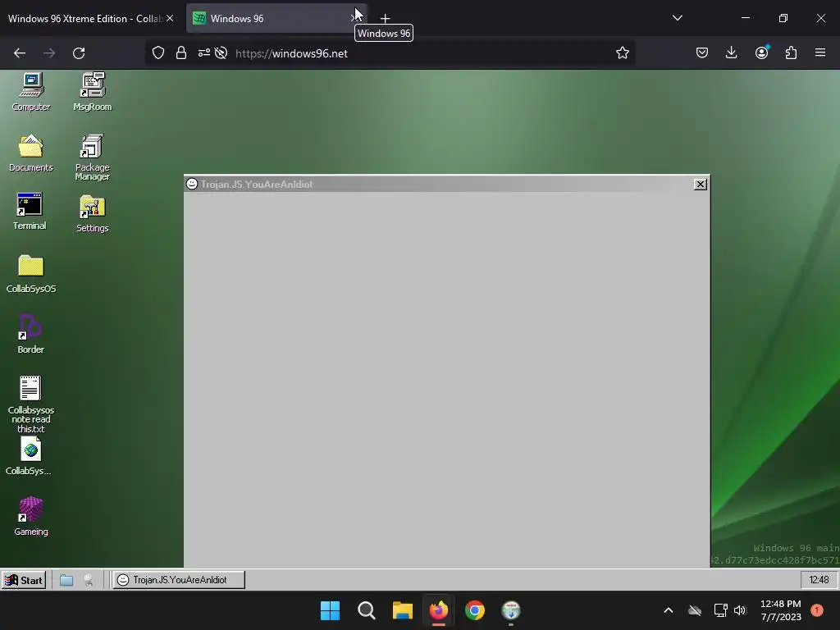Open the browser extensions menu
Screen dimensions: 840x630
pyautogui.click(x=791, y=52)
